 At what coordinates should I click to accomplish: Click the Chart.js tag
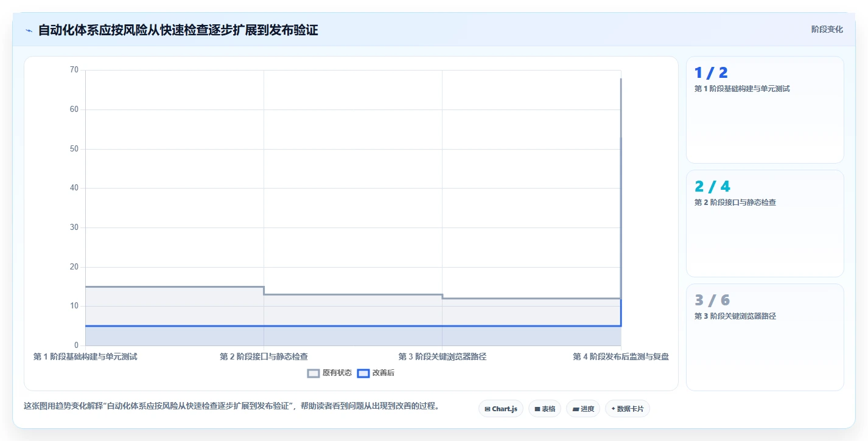point(501,409)
